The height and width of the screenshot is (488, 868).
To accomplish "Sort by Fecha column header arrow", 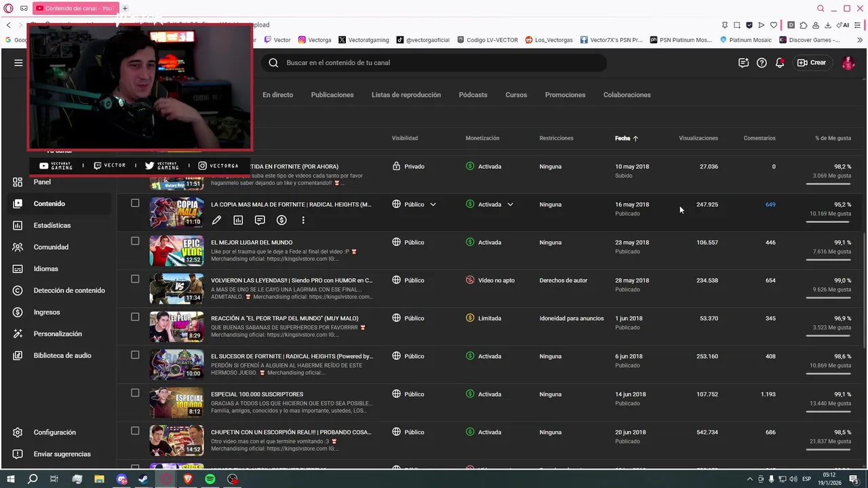I will click(635, 138).
